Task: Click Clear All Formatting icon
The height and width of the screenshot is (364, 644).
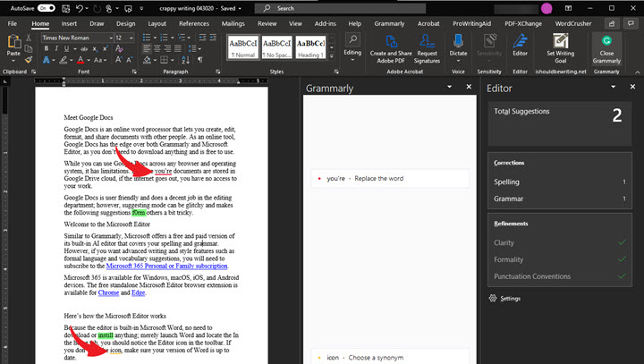Action: [x=120, y=49]
